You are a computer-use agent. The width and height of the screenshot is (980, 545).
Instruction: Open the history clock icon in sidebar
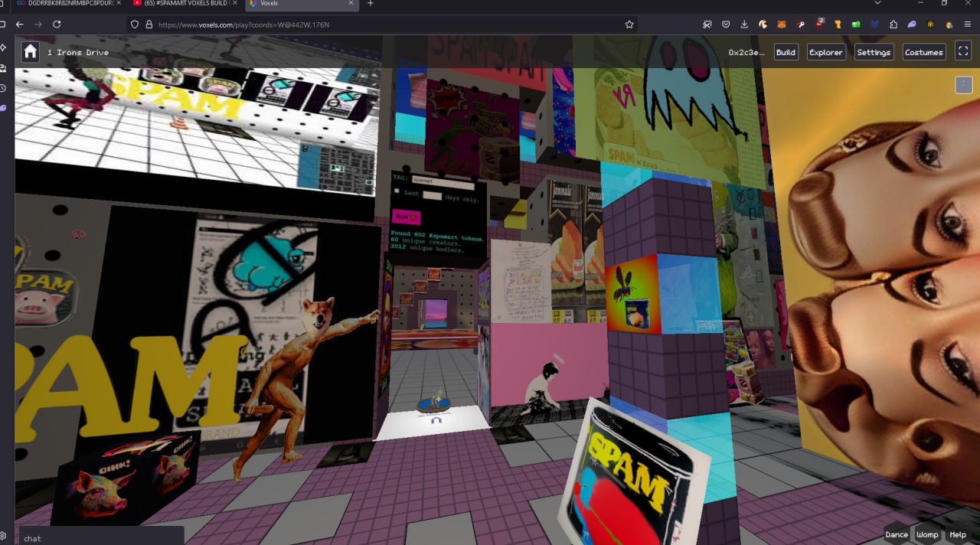[x=3, y=88]
